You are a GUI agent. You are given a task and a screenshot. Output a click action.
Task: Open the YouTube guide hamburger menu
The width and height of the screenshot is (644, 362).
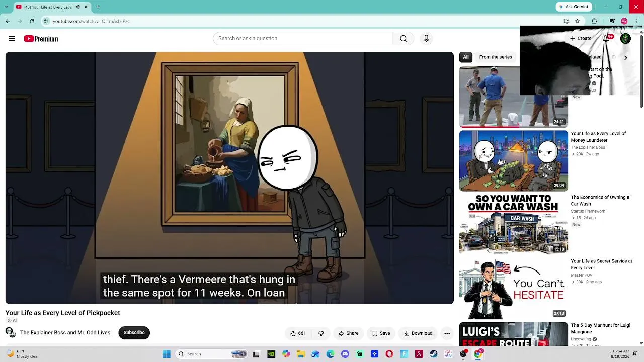coord(12,39)
